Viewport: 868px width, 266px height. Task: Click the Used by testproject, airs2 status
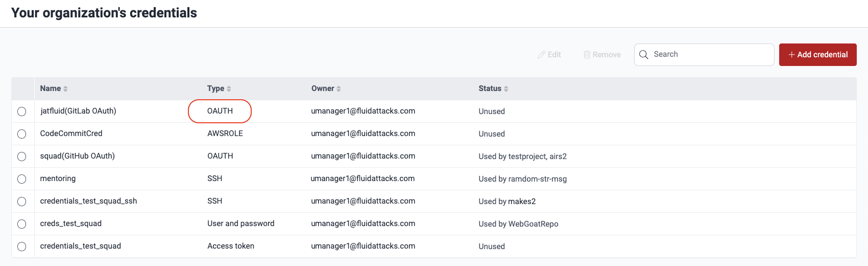(x=522, y=157)
